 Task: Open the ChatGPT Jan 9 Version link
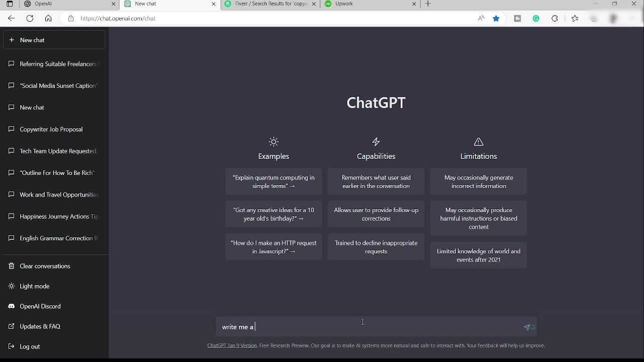click(232, 346)
